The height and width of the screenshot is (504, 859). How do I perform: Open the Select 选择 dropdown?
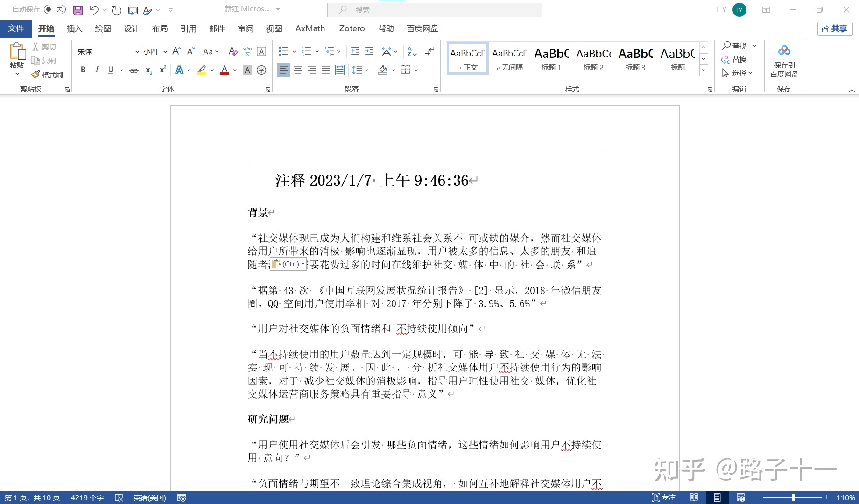[737, 73]
